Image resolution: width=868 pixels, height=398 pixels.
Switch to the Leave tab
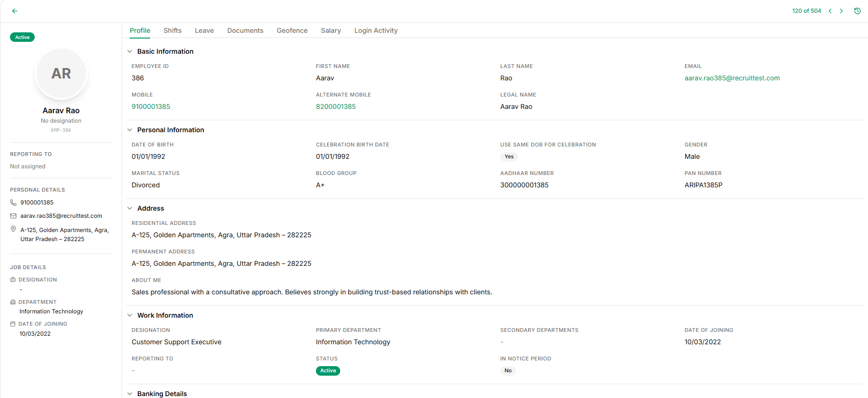click(x=204, y=30)
